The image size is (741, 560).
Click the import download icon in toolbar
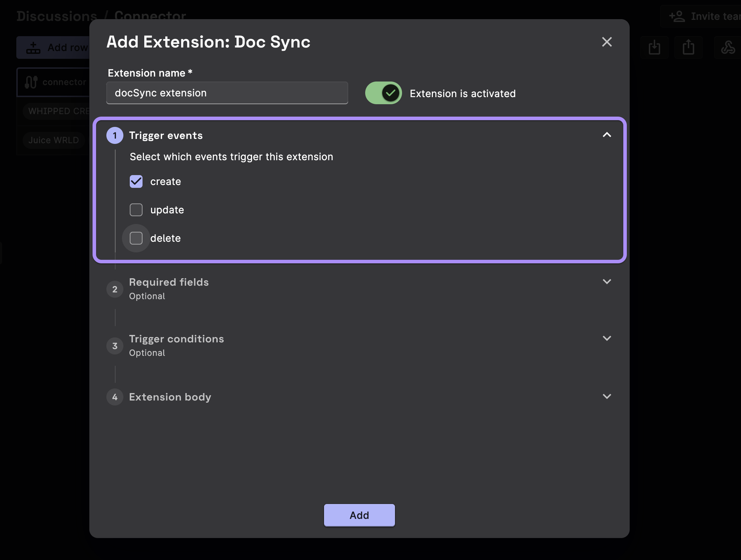[x=654, y=47]
